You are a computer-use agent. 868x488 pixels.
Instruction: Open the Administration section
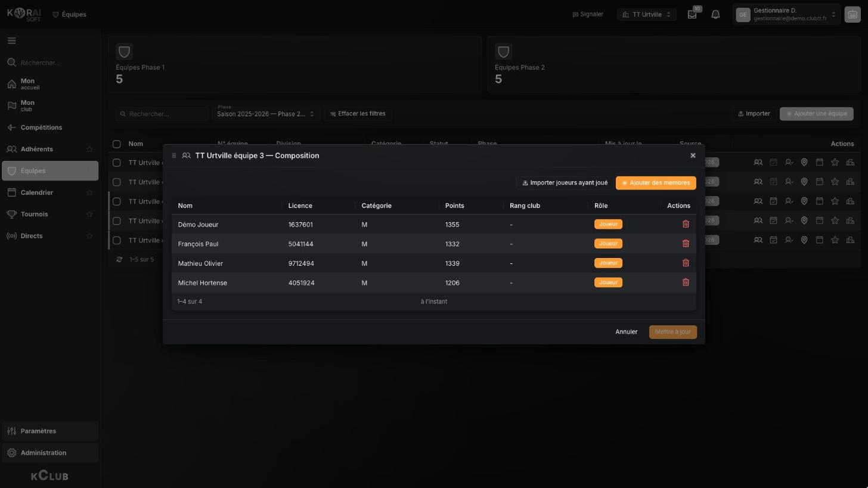50,453
